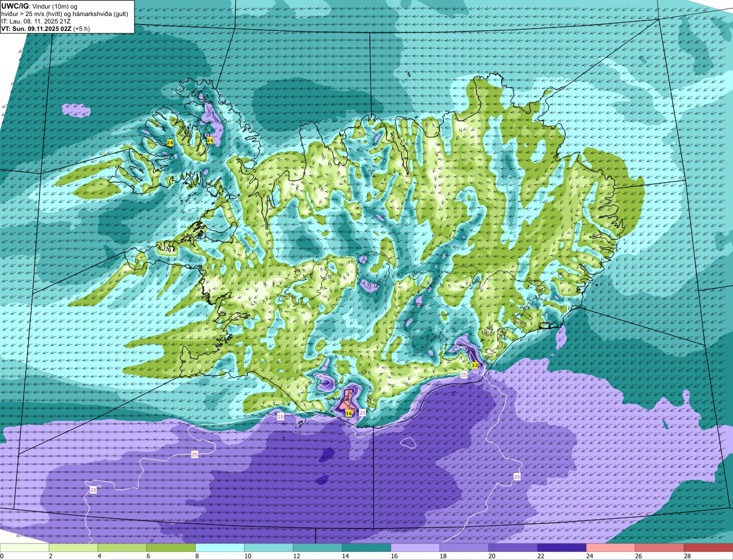This screenshot has height=560, width=733.
Task: Click the yellow 33 maximum gust label
Action: [x=475, y=365]
